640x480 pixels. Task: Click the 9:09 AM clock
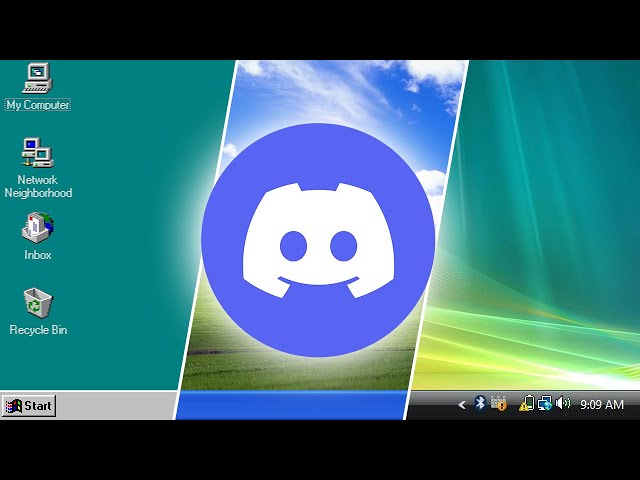tap(602, 405)
